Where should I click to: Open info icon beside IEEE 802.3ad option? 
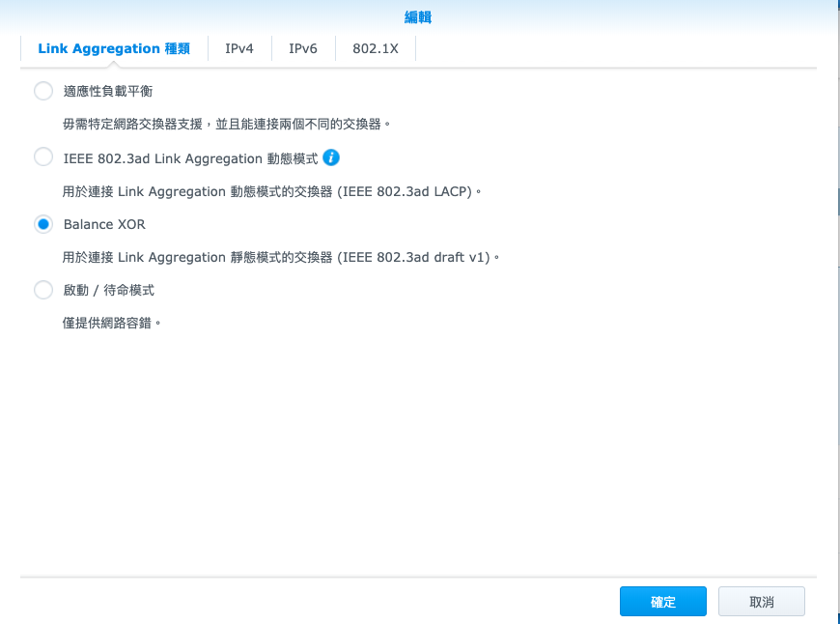[x=331, y=157]
